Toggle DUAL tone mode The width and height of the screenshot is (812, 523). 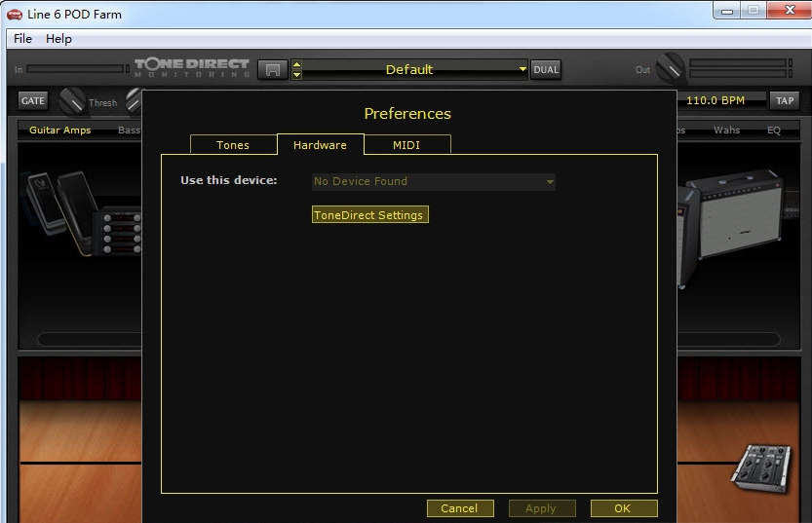coord(546,69)
